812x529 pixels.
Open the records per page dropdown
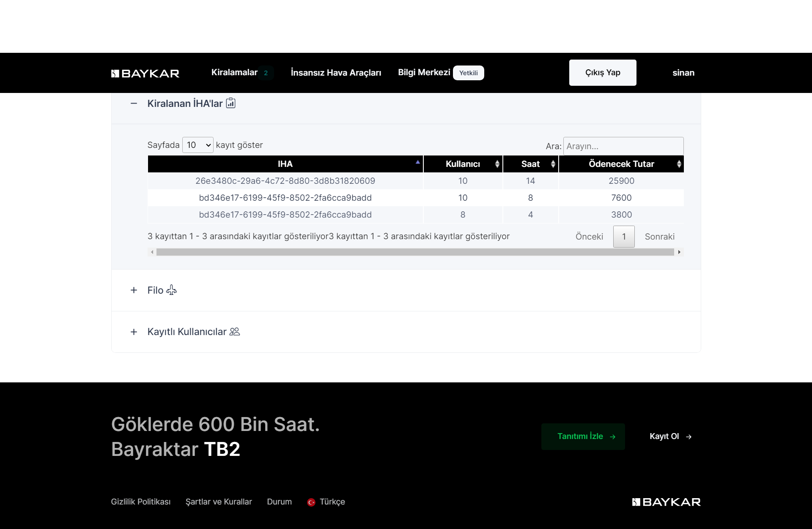[x=198, y=145]
